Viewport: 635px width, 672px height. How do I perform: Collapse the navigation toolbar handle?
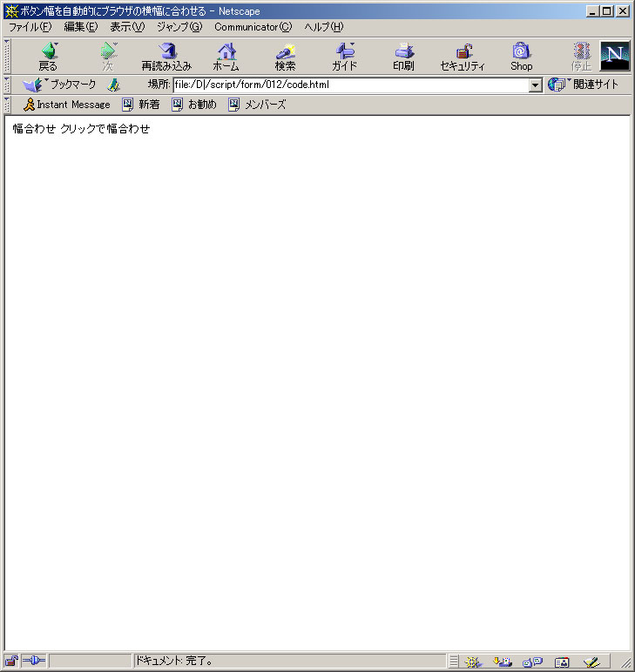(7, 56)
